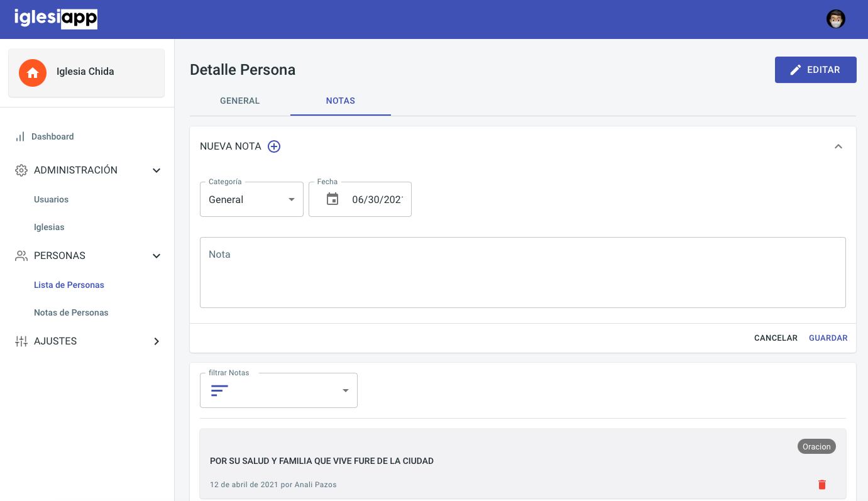
Task: Go to Usuarios
Action: [52, 199]
